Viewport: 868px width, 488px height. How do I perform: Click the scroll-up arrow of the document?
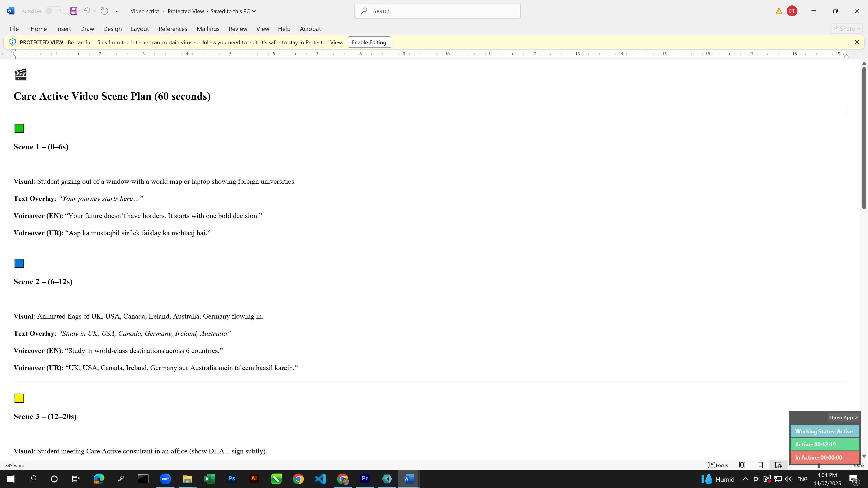point(864,63)
